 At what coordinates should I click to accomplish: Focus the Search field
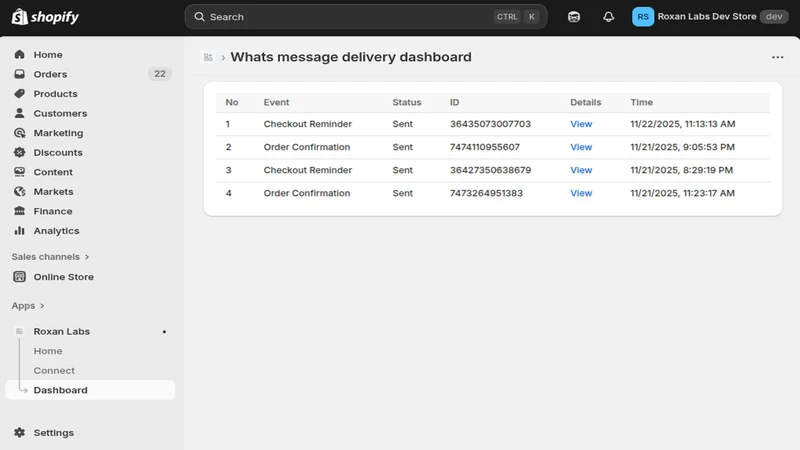(366, 17)
